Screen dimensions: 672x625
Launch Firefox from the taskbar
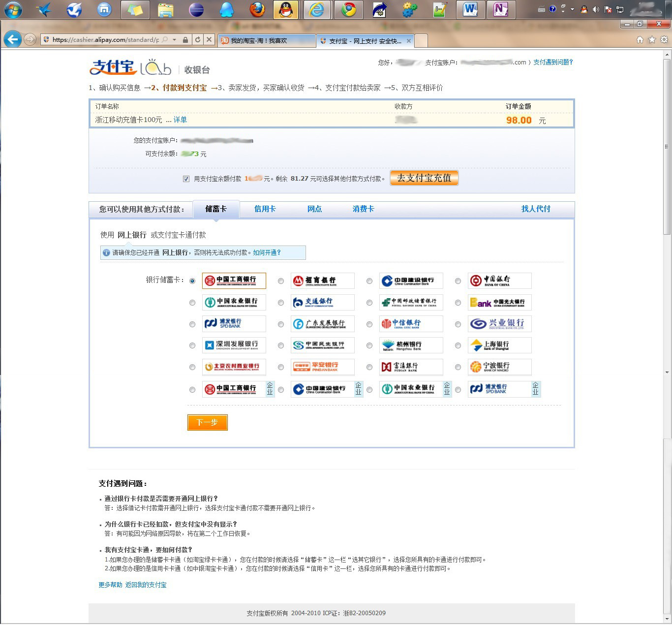(x=257, y=10)
